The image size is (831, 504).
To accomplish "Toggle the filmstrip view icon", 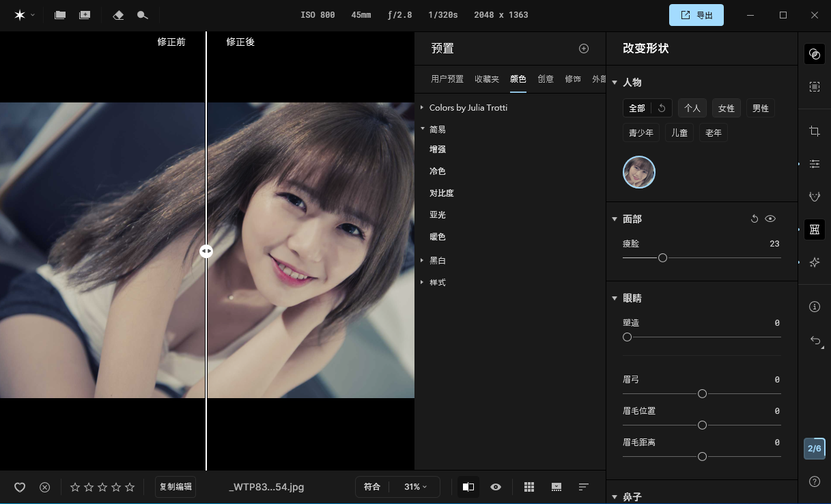I will coord(557,487).
